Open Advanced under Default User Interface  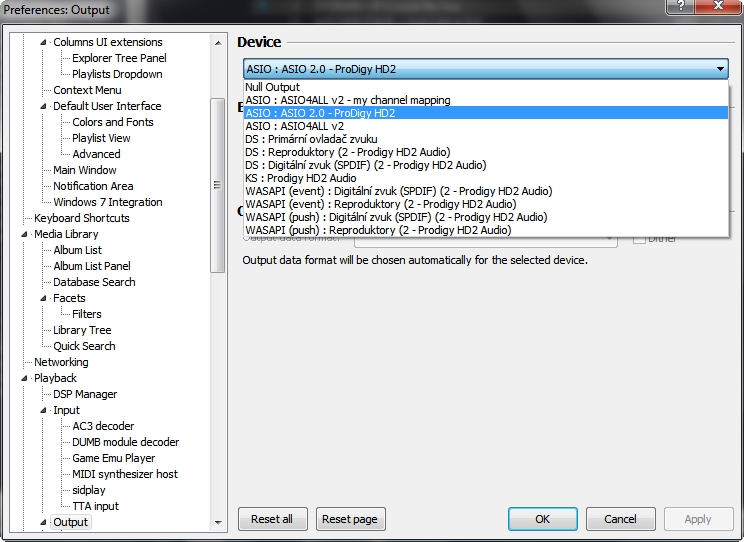tap(96, 154)
